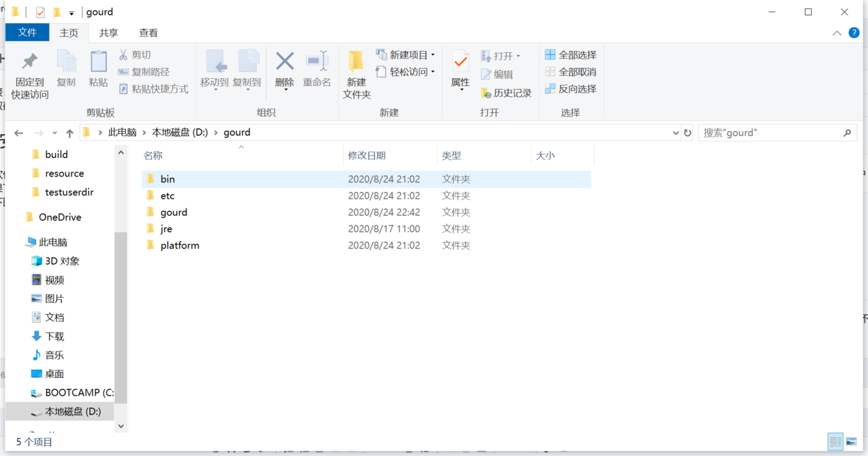Go back with the back arrow
The width and height of the screenshot is (868, 456).
[x=19, y=133]
